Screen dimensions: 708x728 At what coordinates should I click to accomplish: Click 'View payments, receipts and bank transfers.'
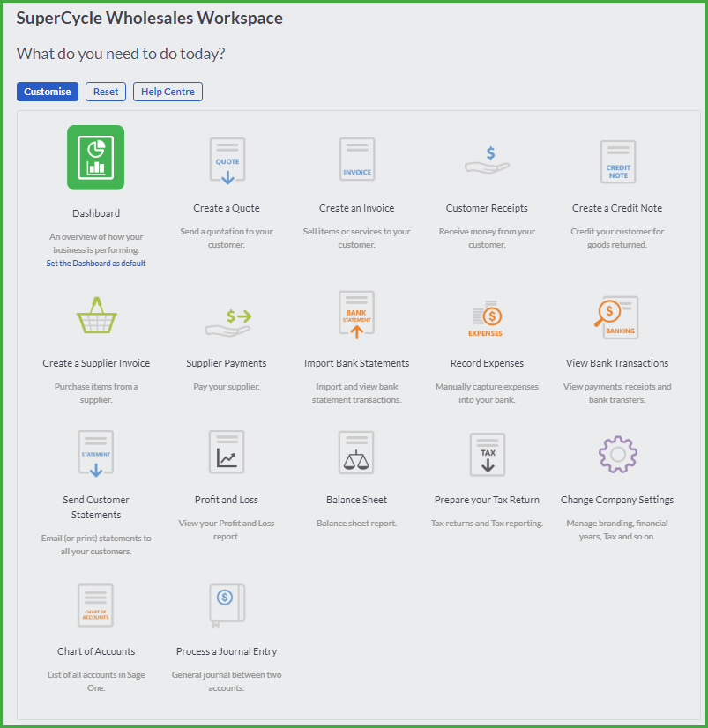617,393
